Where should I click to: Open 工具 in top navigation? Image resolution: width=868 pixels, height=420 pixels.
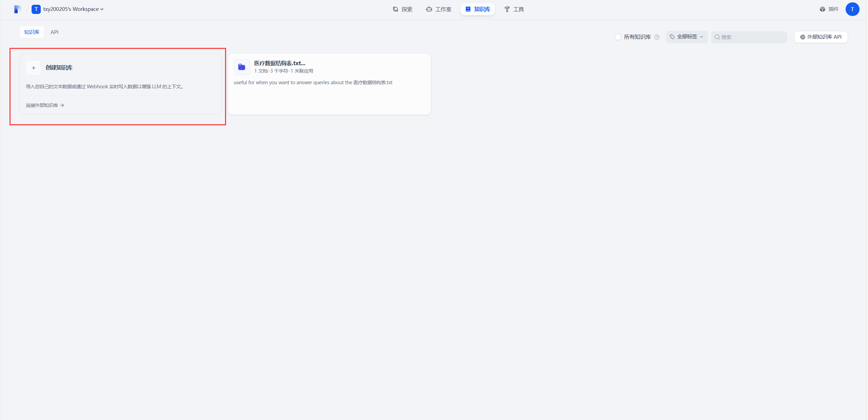tap(514, 9)
